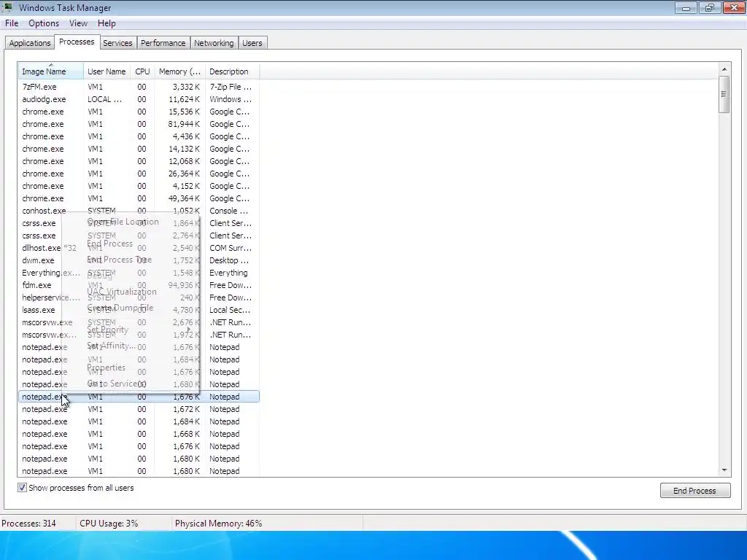
Task: Select the lsass.exe process
Action: (139, 309)
